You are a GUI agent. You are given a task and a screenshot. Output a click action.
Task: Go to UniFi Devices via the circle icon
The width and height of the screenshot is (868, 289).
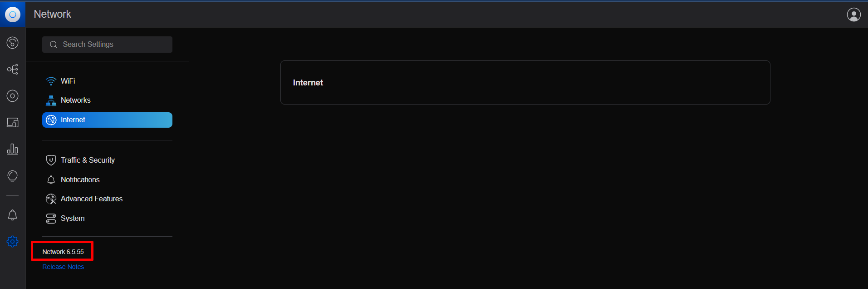(13, 96)
